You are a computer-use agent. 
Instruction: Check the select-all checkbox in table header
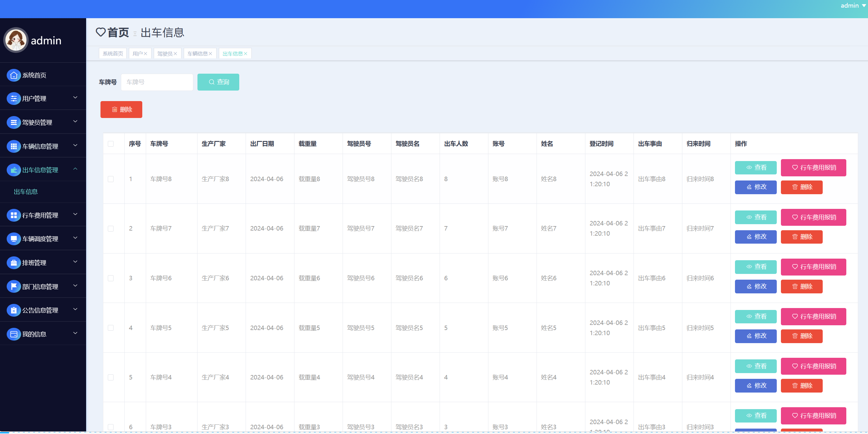(110, 144)
